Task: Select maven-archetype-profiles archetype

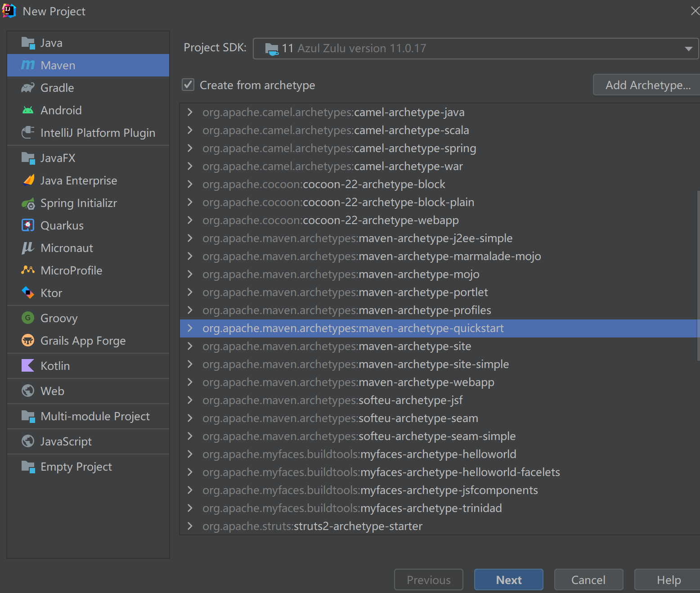Action: pyautogui.click(x=439, y=310)
